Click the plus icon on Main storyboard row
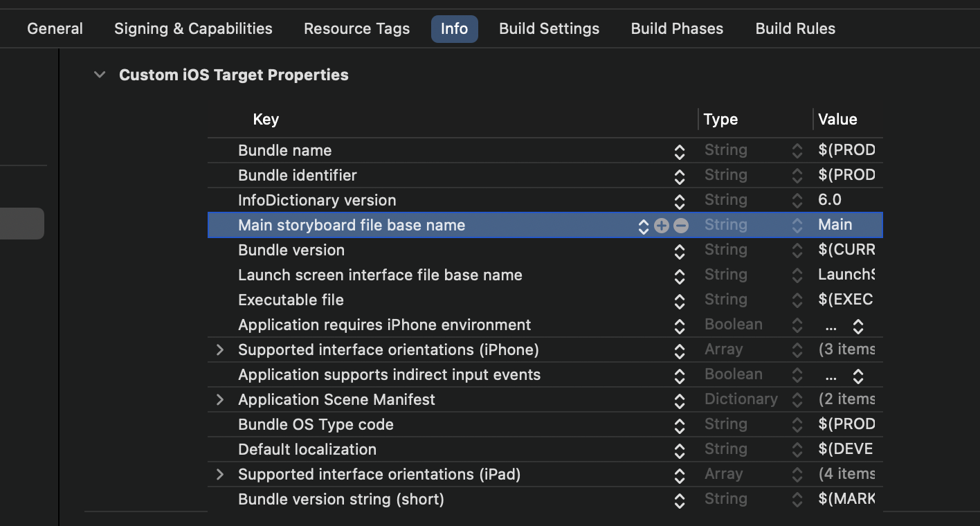 tap(662, 226)
